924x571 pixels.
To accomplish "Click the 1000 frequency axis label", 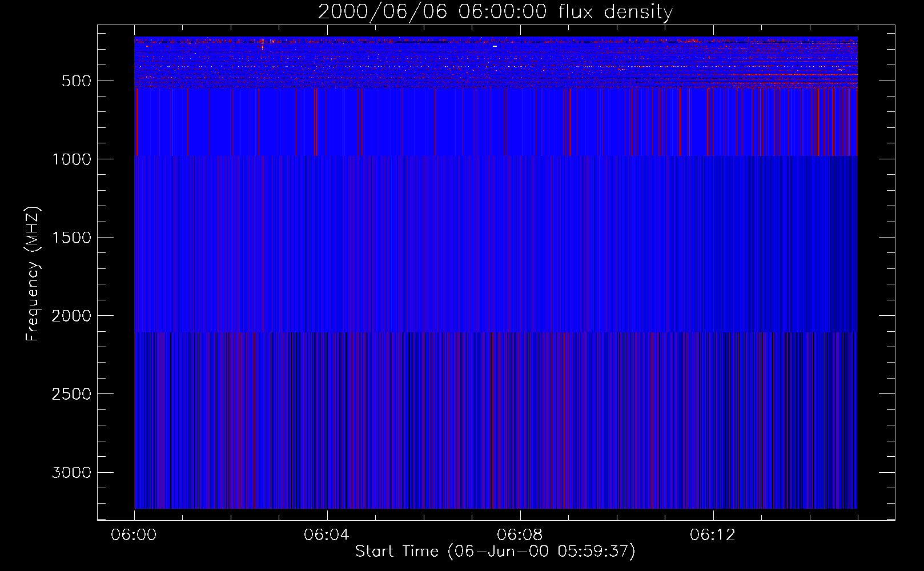I will (x=71, y=159).
